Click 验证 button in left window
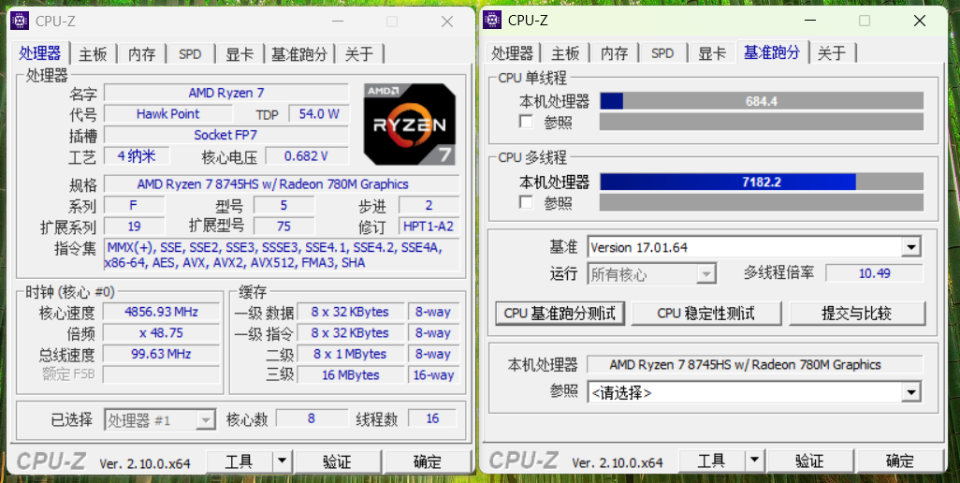Viewport: 960px width, 483px height. pos(337,461)
